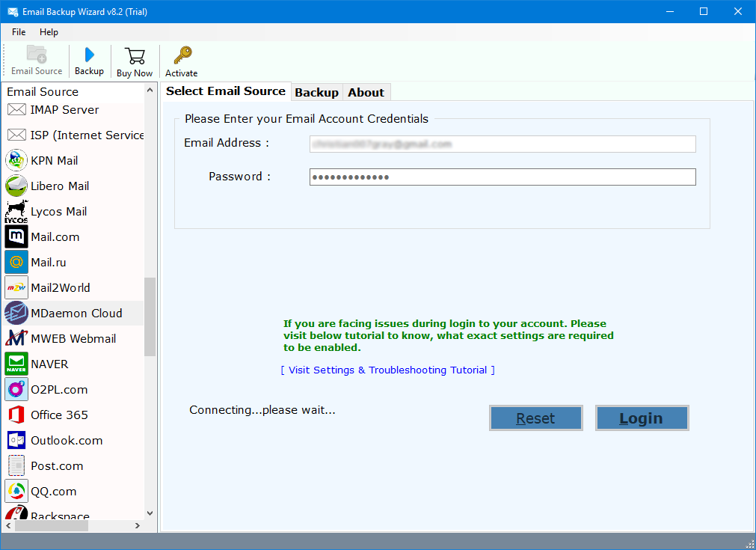Click the blue Backup arrow icon
Screen dimensions: 756x550
click(89, 55)
